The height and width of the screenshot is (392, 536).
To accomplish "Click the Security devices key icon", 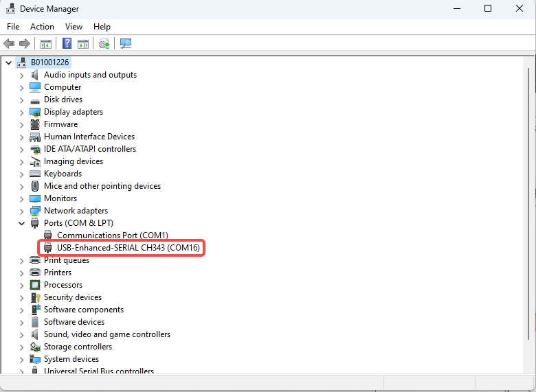I will (36, 297).
